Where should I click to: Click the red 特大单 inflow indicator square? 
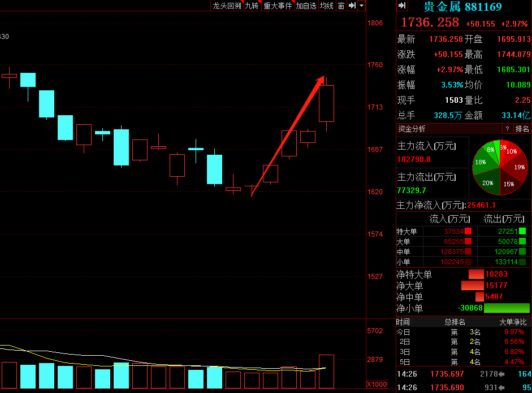tap(468, 232)
